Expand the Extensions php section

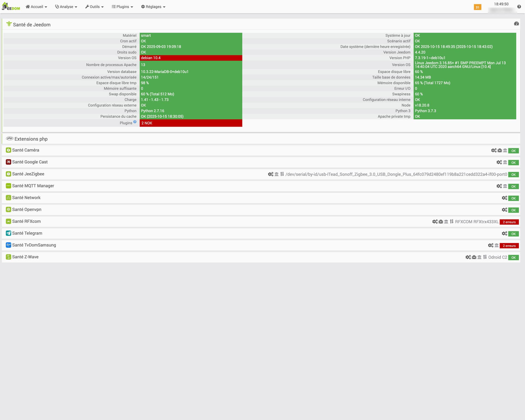(31, 139)
